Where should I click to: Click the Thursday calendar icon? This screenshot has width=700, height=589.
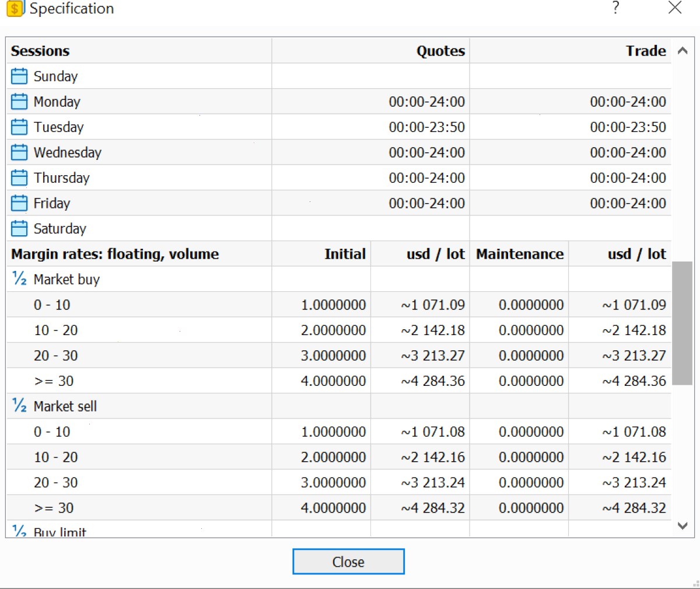point(19,178)
